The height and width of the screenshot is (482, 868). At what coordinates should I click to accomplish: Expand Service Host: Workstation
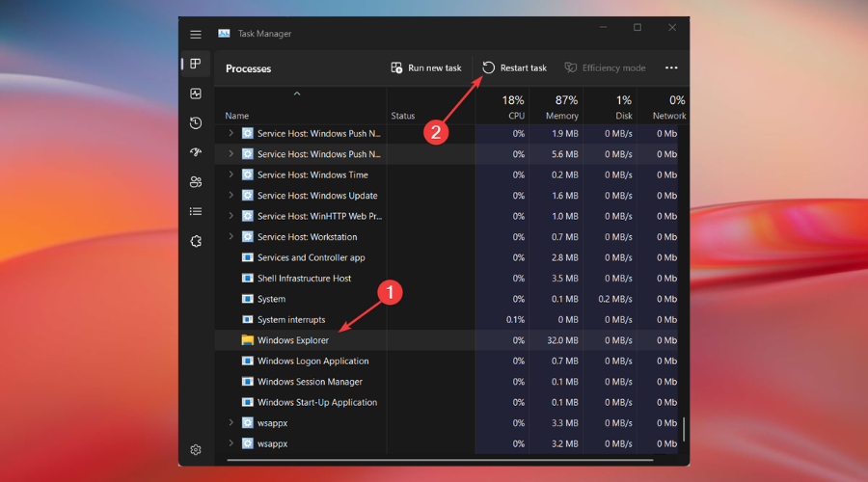pos(231,237)
